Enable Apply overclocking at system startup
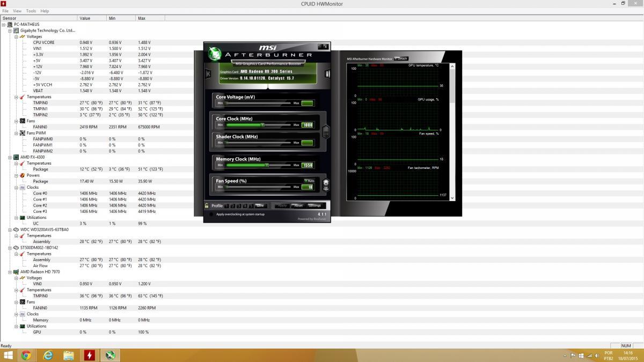Screen dimensions: 644x362 (212, 214)
